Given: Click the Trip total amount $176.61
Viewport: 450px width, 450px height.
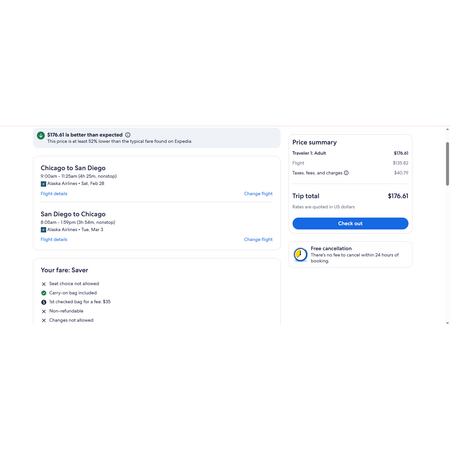Looking at the screenshot, I should click(398, 196).
